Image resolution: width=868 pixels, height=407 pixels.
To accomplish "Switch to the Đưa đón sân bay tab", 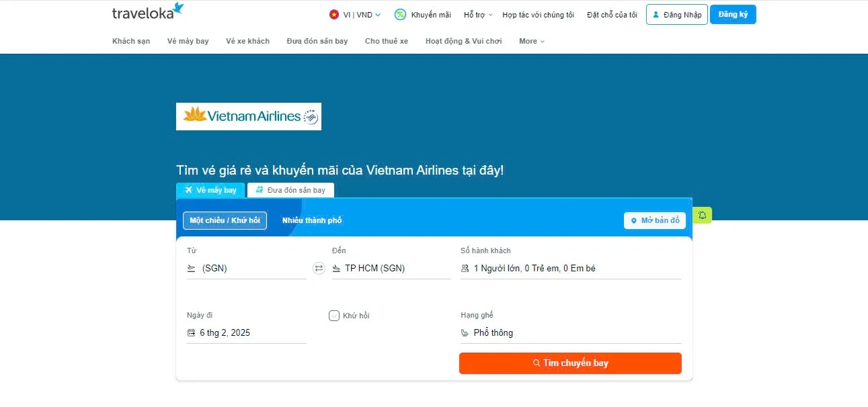I will point(290,190).
